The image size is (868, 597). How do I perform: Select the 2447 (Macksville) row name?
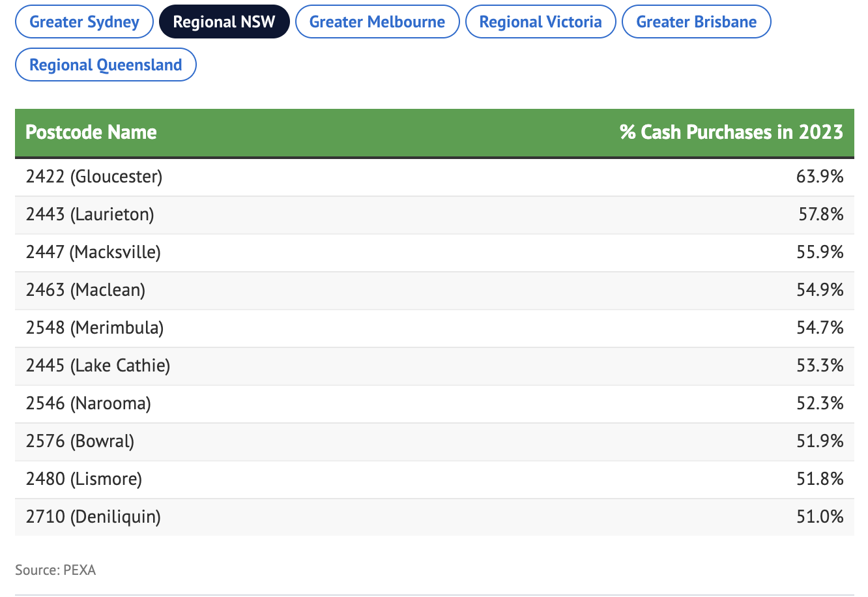point(93,252)
